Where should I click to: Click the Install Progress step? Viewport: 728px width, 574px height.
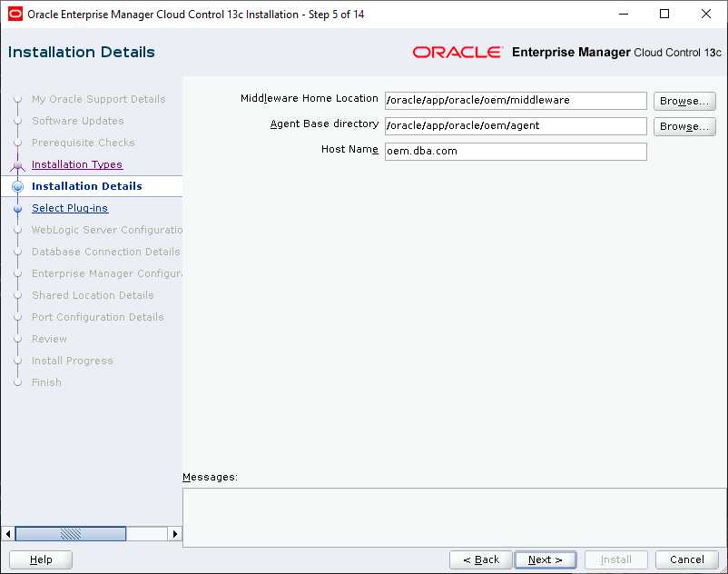(72, 361)
